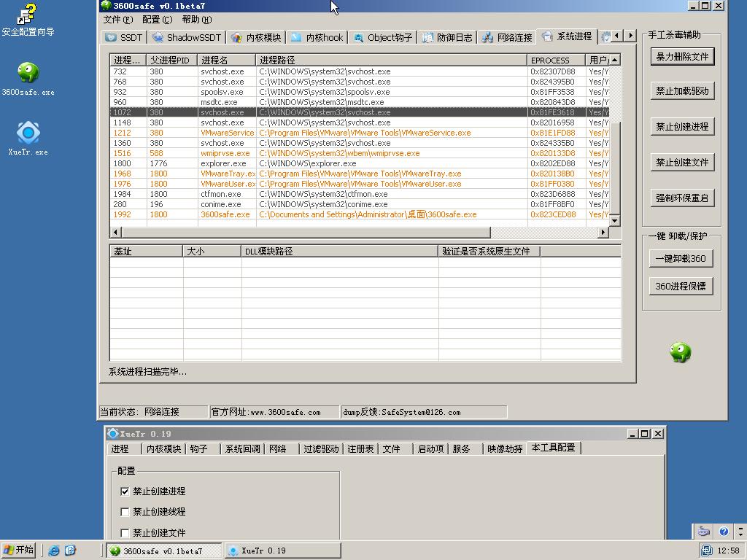Click the ShadowSSDT tab icon
This screenshot has height=560, width=747.
click(x=158, y=37)
